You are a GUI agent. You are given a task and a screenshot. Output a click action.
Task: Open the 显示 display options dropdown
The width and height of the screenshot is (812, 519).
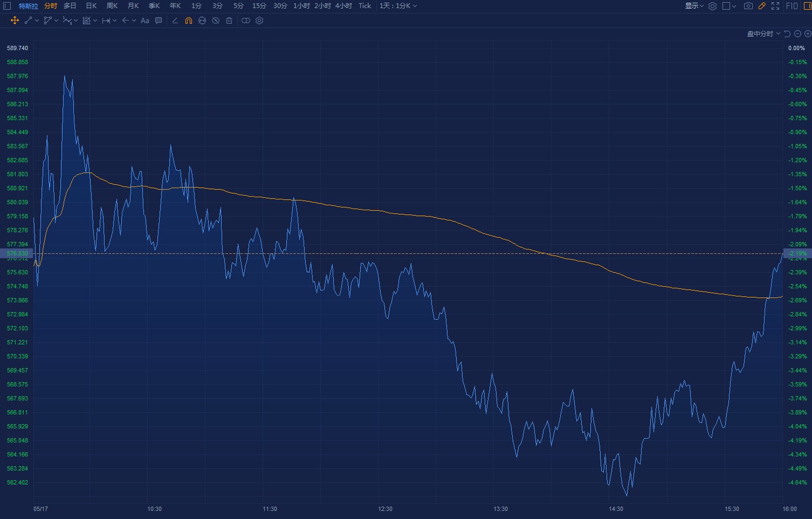[694, 6]
